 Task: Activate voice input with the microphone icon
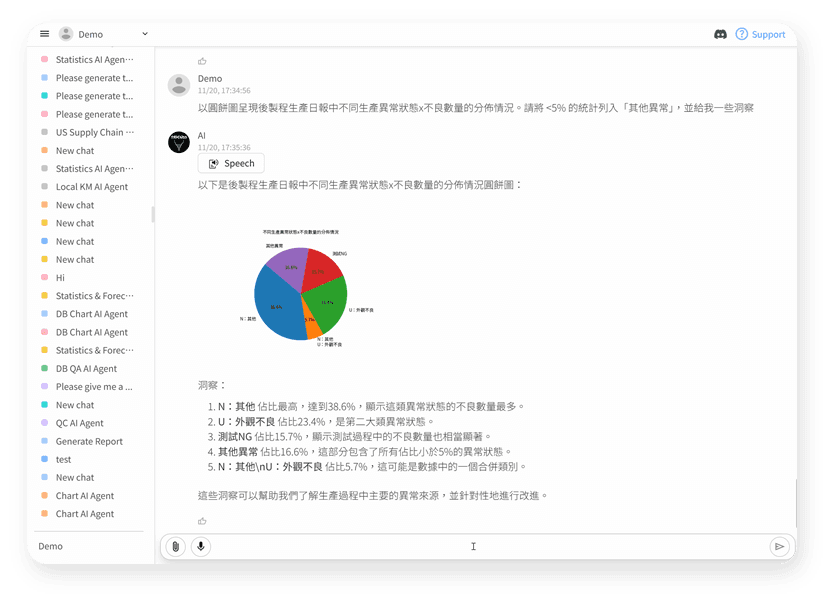(201, 546)
